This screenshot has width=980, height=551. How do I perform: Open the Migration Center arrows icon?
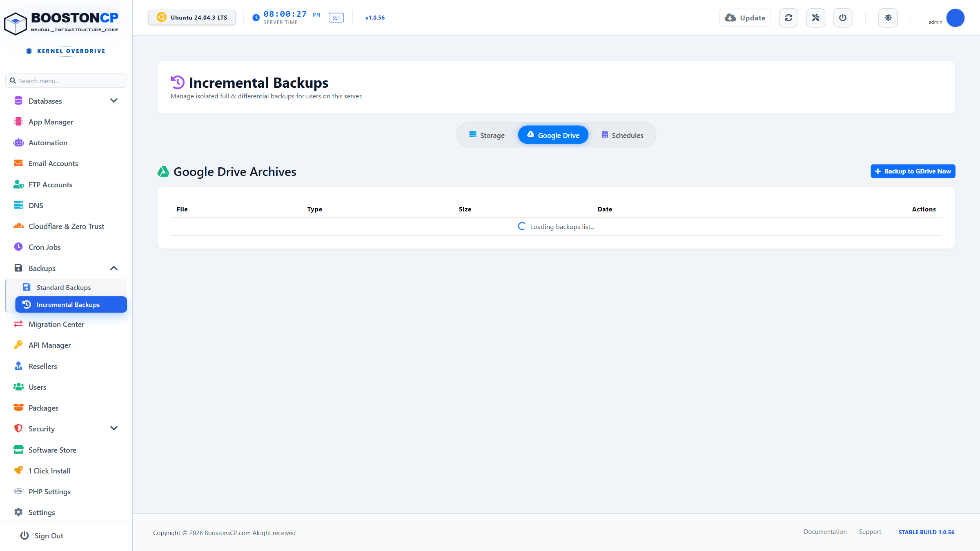point(18,324)
